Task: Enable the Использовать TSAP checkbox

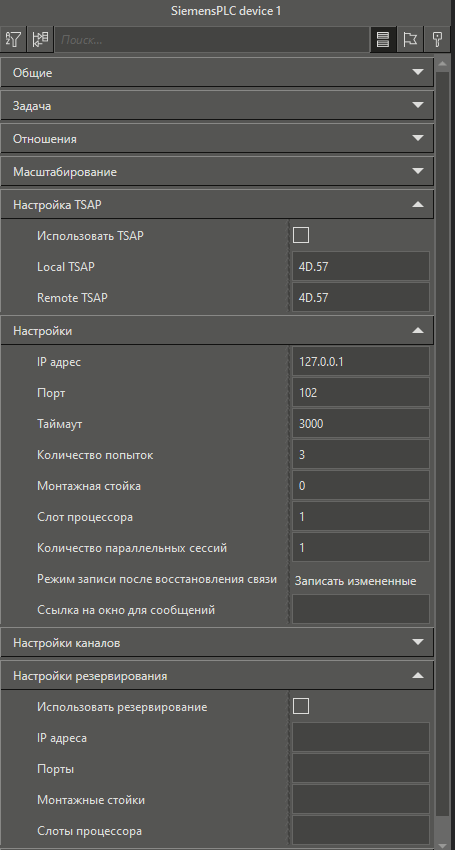Action: pyautogui.click(x=300, y=235)
